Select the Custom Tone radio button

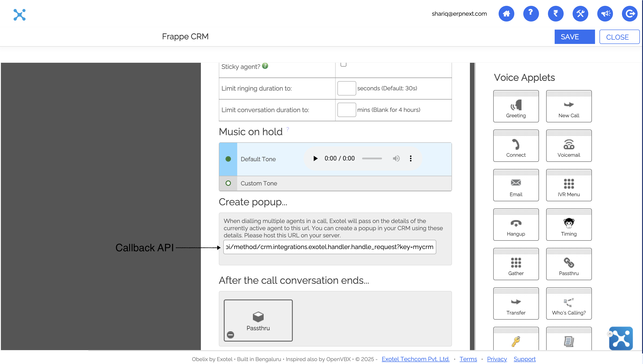coord(228,183)
